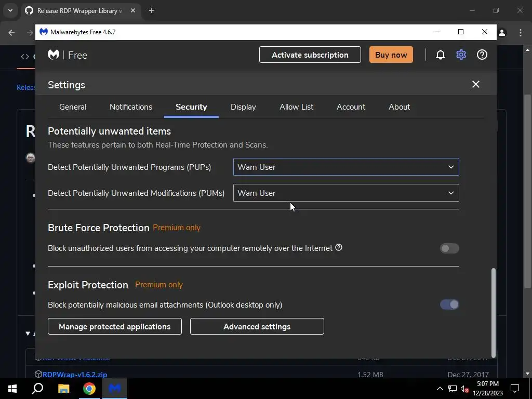The width and height of the screenshot is (532, 399).
Task: Open the Chrome three-dot menu
Action: [x=520, y=33]
